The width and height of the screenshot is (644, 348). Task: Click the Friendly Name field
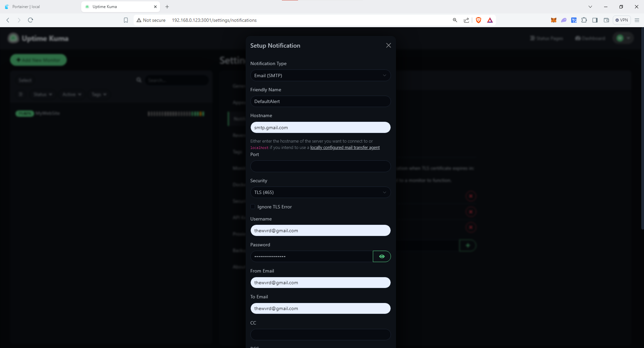(x=320, y=101)
